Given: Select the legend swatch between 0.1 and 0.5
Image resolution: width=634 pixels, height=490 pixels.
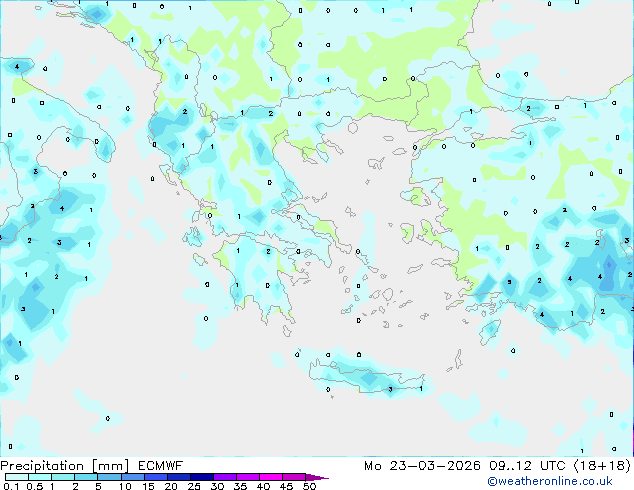Looking at the screenshot, I should (17, 477).
